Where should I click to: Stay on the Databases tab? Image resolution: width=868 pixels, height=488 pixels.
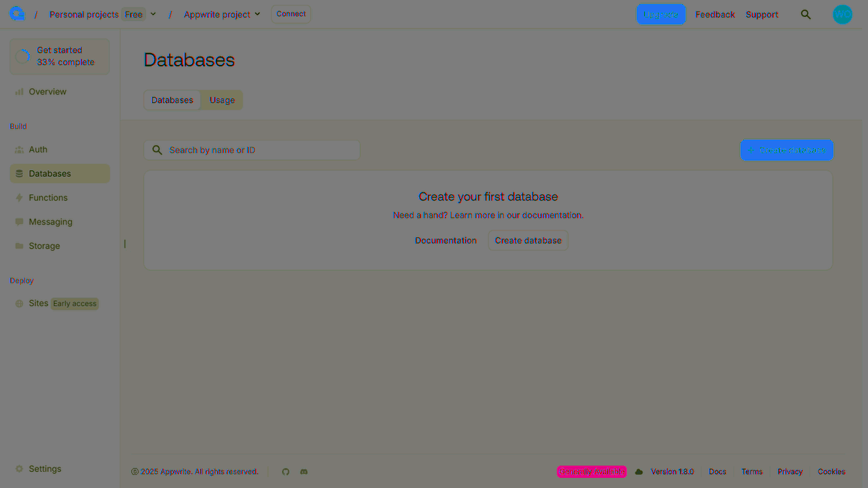[172, 100]
